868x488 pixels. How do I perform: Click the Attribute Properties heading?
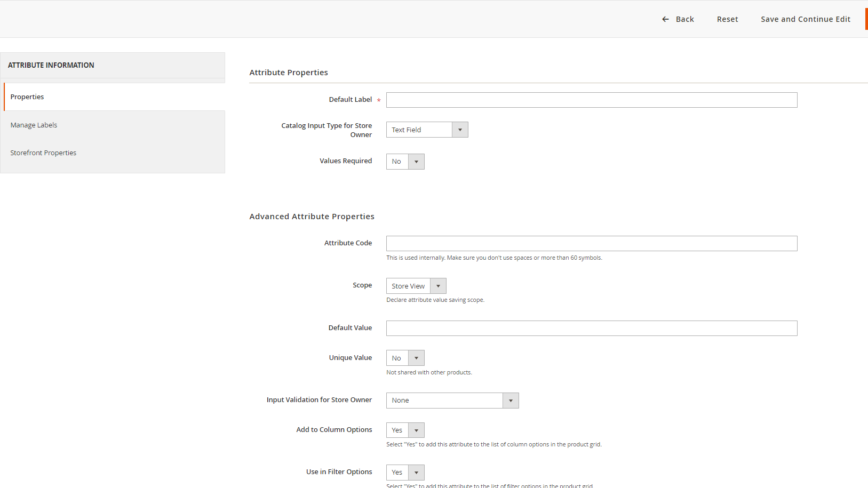coord(289,73)
